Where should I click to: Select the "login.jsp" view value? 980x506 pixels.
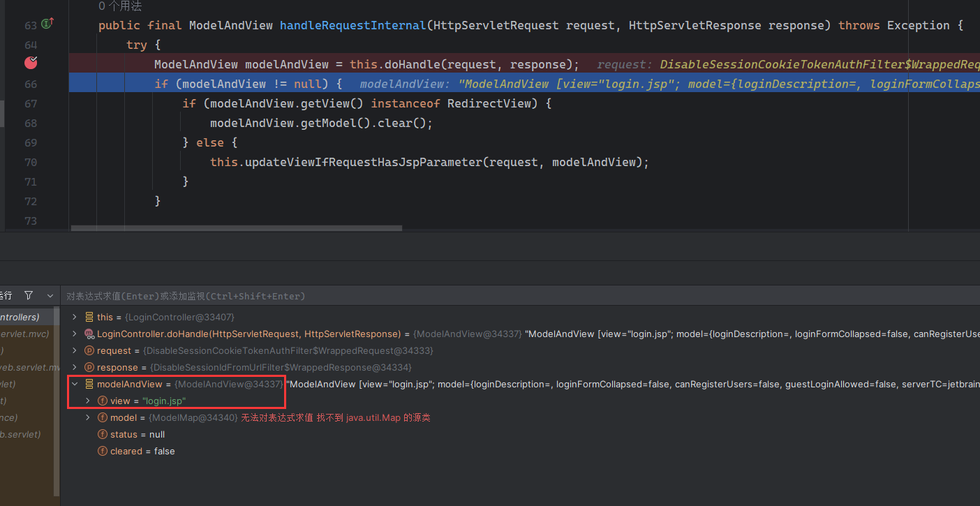point(164,401)
